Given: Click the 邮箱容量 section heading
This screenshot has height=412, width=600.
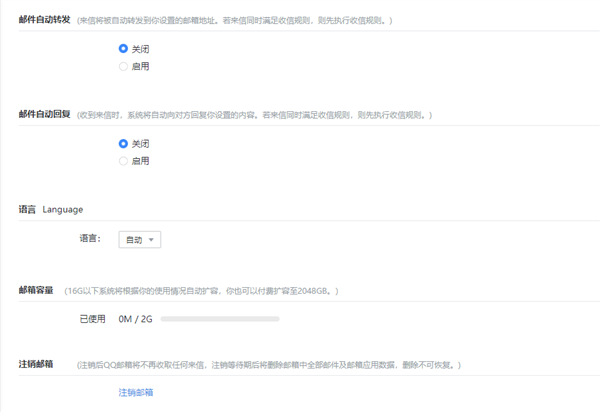Looking at the screenshot, I should [36, 290].
